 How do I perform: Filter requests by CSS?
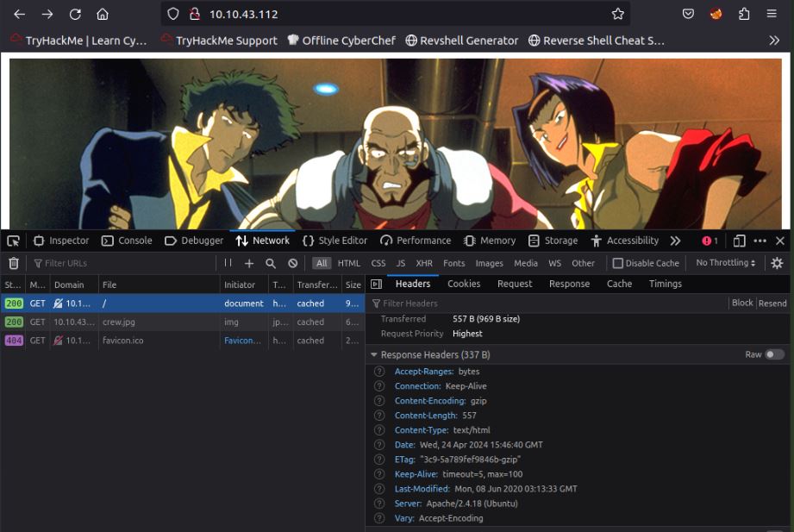pyautogui.click(x=378, y=263)
